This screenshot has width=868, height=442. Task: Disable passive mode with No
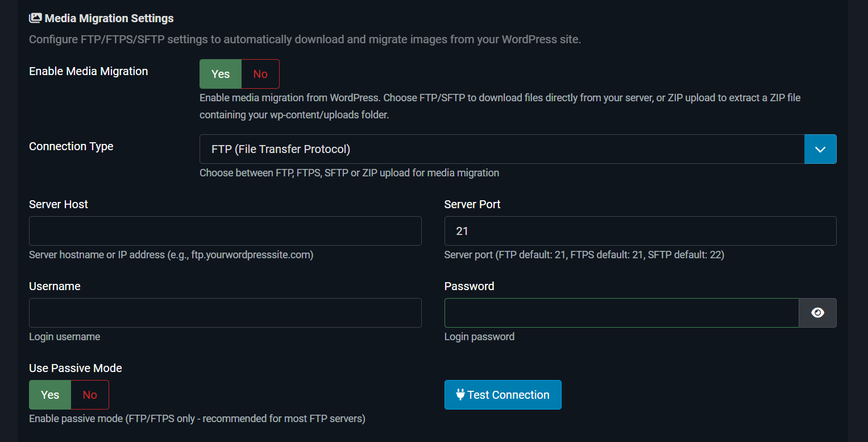click(x=90, y=395)
